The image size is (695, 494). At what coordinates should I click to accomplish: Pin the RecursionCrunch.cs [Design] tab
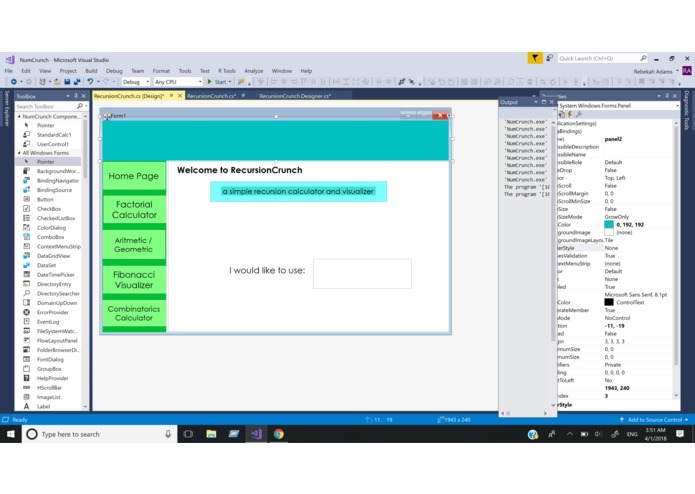(x=171, y=96)
